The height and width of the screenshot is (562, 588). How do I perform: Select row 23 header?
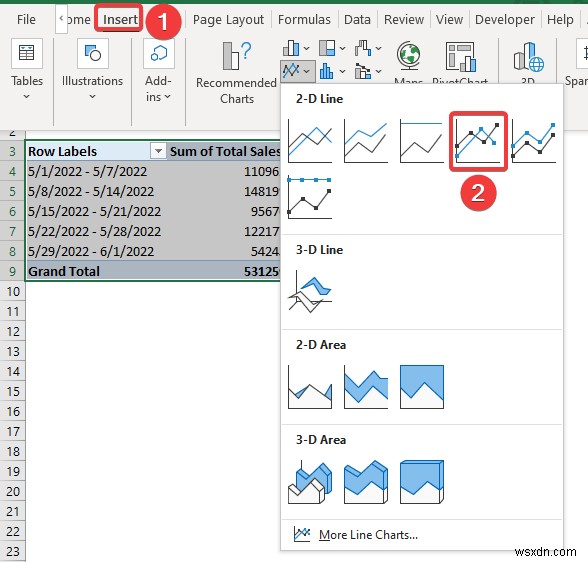pyautogui.click(x=12, y=551)
